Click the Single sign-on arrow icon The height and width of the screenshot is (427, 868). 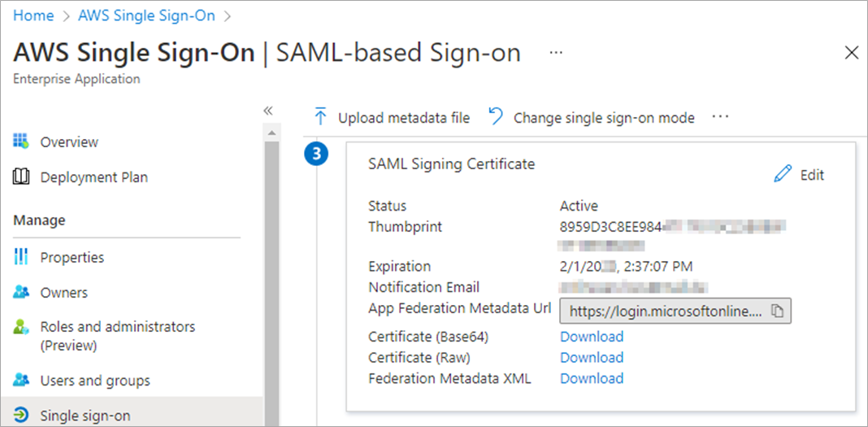pos(21,416)
